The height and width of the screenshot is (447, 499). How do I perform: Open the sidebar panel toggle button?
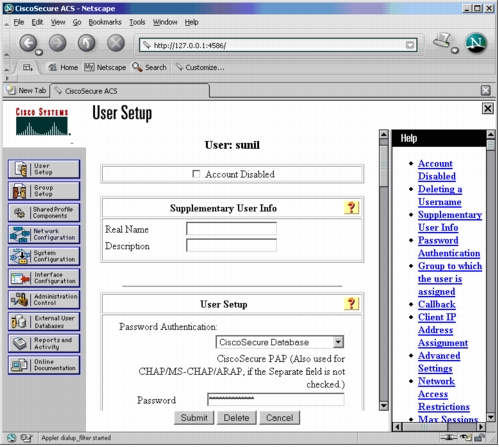pos(28,68)
